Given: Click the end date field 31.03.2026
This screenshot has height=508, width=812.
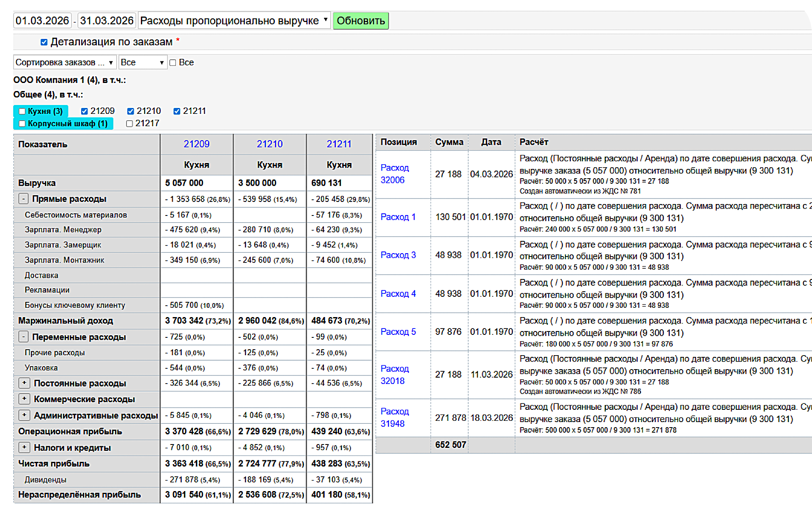Looking at the screenshot, I should tap(107, 20).
